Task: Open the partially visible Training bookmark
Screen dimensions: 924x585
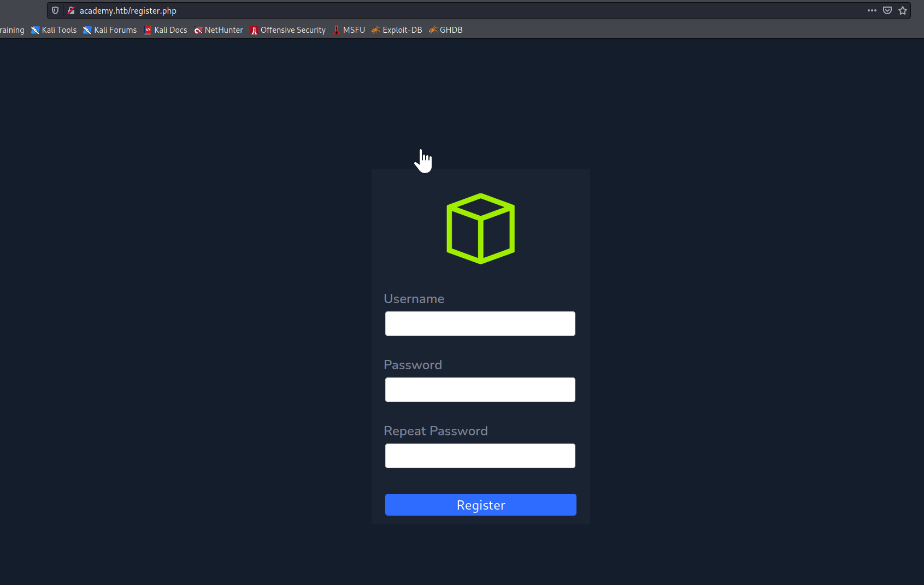Action: pos(11,30)
